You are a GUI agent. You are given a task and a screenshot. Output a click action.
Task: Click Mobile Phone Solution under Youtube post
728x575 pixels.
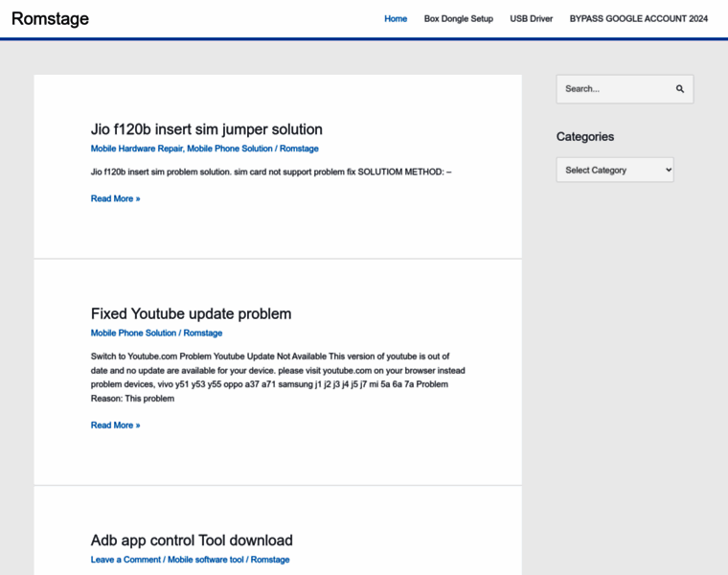[x=133, y=333]
